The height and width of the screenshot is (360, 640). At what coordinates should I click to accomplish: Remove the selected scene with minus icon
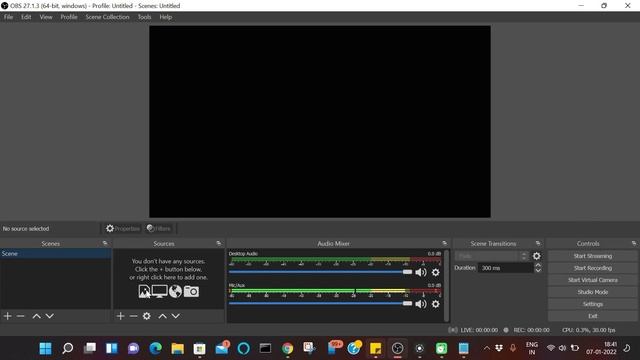(x=21, y=316)
